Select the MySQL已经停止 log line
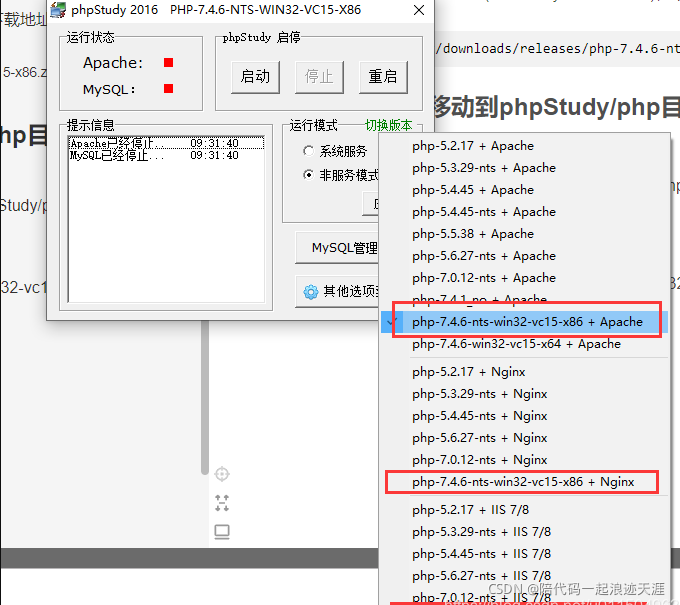 (x=167, y=155)
